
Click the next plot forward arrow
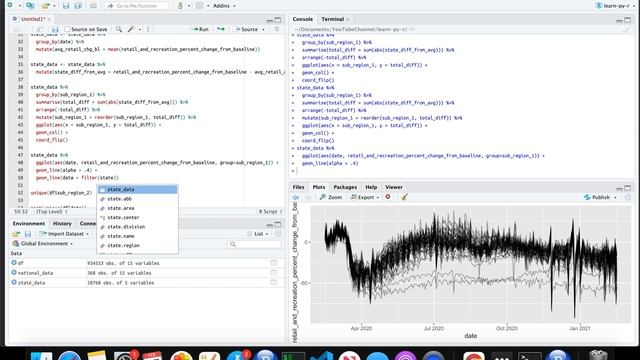(x=308, y=197)
